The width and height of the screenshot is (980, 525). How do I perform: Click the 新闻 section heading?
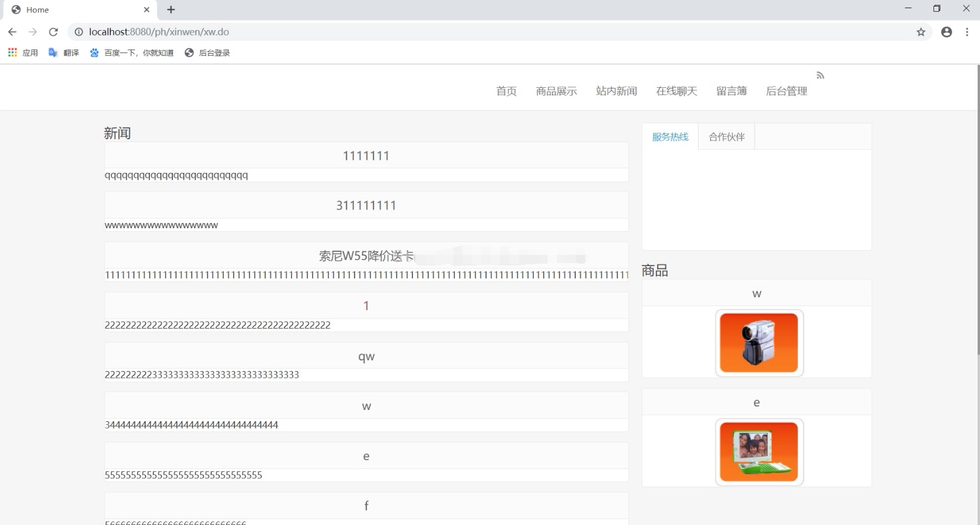(117, 133)
